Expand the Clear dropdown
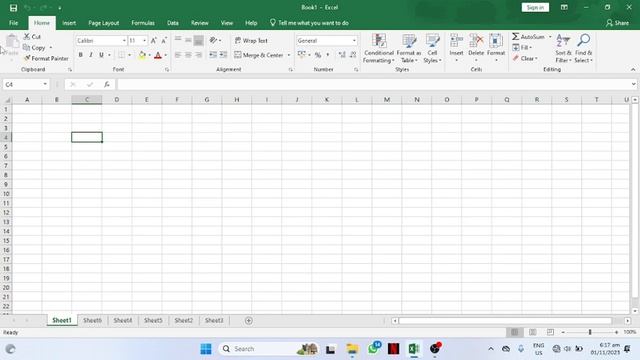640x360 pixels. coord(536,59)
